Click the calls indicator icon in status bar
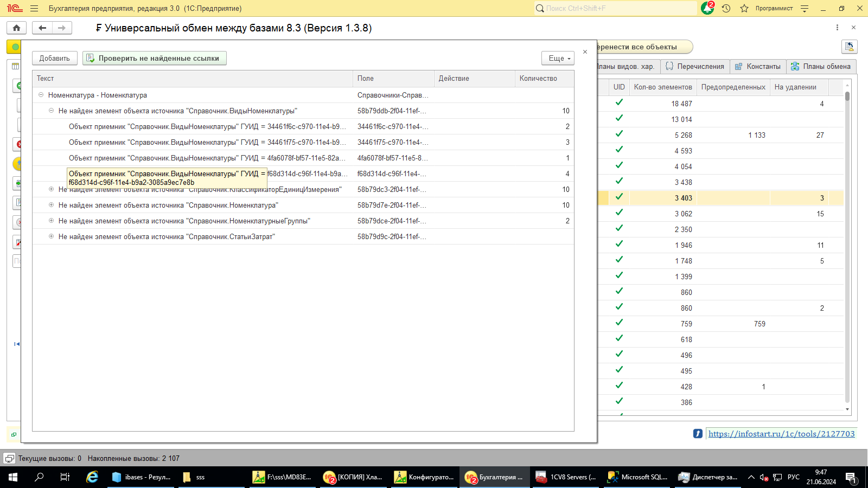The image size is (868, 488). coord(9,458)
